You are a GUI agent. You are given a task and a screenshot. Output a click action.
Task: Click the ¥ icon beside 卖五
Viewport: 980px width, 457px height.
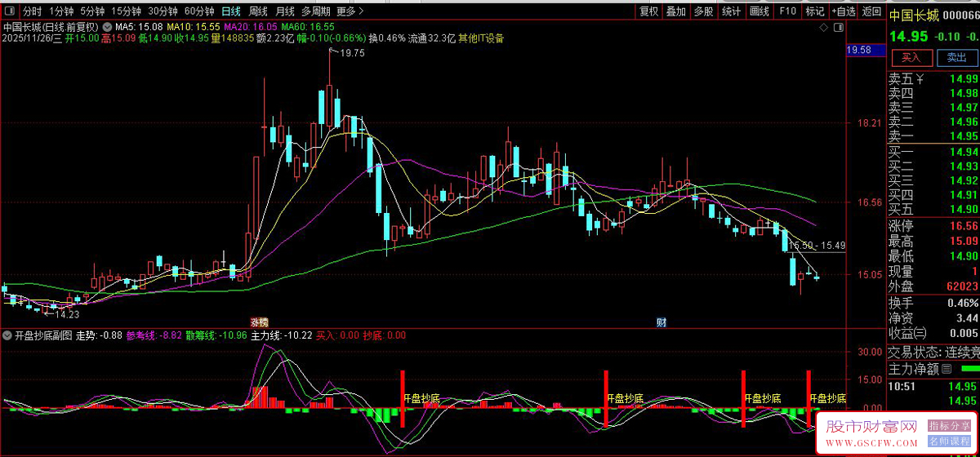tap(920, 79)
